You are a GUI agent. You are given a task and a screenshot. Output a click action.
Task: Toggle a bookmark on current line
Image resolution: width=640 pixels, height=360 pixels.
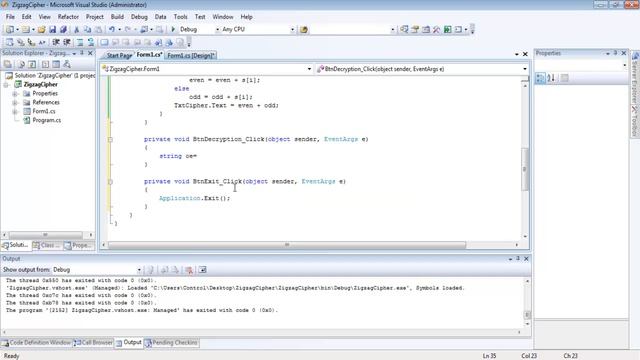pyautogui.click(x=104, y=42)
